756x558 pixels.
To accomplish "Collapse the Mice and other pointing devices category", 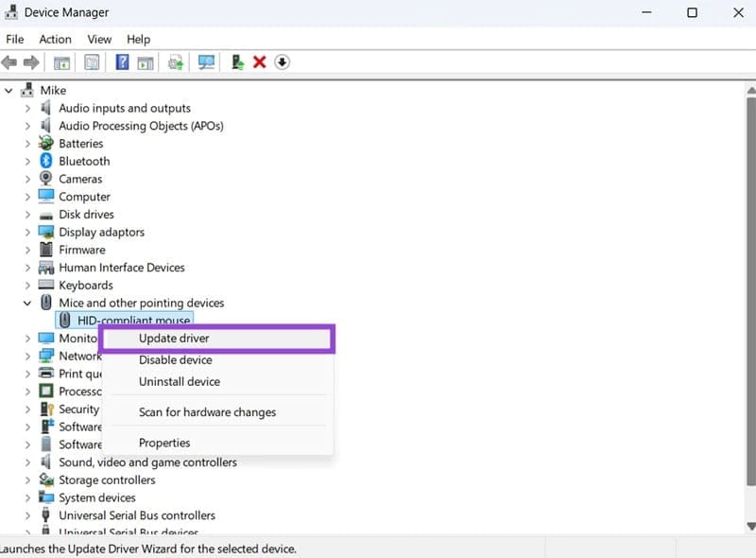I will tap(26, 303).
